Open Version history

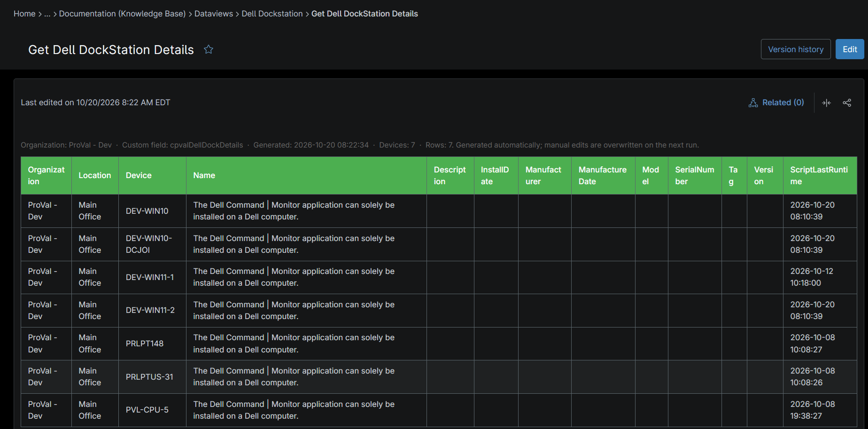click(796, 49)
